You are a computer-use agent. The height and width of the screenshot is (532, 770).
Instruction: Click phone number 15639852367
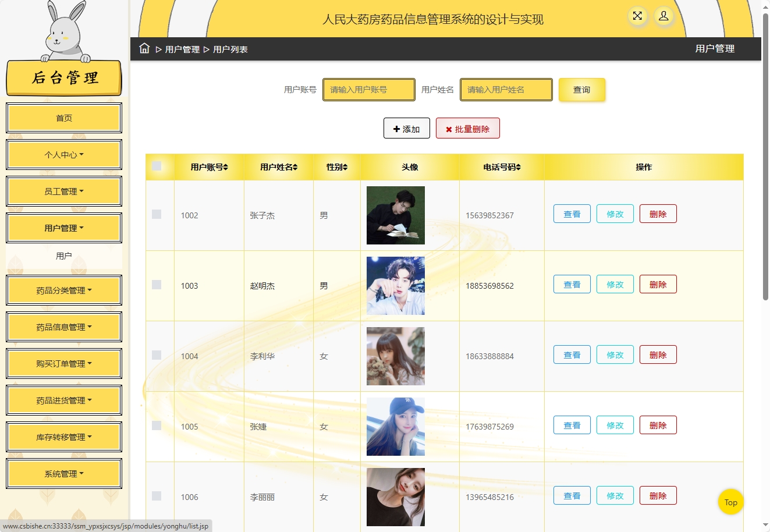pyautogui.click(x=489, y=215)
